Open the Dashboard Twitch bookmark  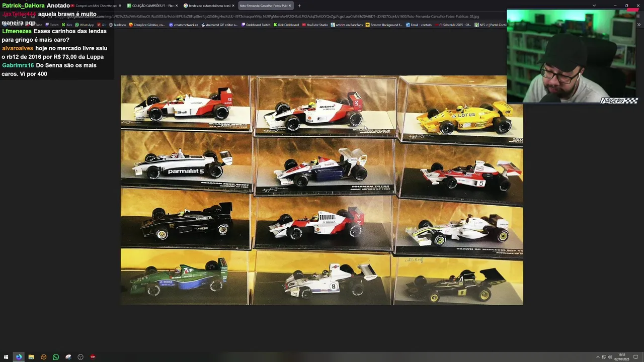[256, 25]
